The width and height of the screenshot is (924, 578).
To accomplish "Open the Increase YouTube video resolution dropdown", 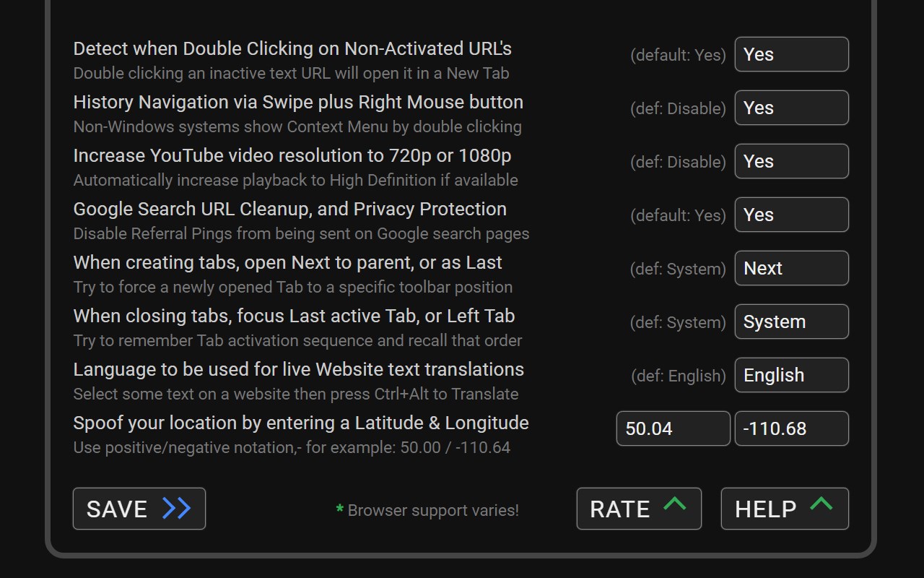I will [x=792, y=161].
